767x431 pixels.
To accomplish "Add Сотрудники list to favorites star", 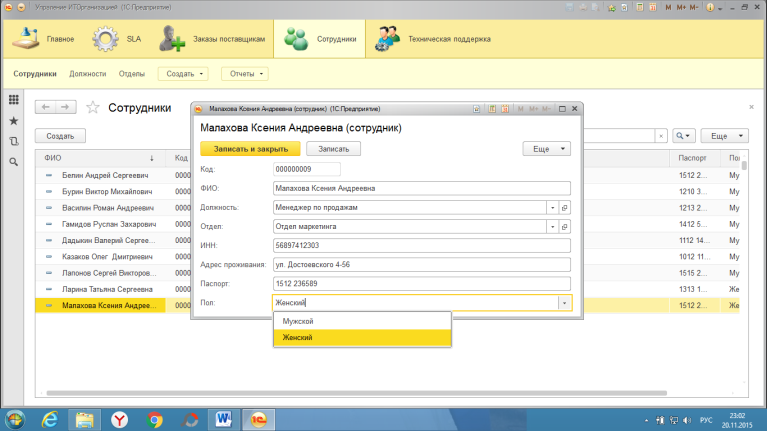I will click(93, 107).
